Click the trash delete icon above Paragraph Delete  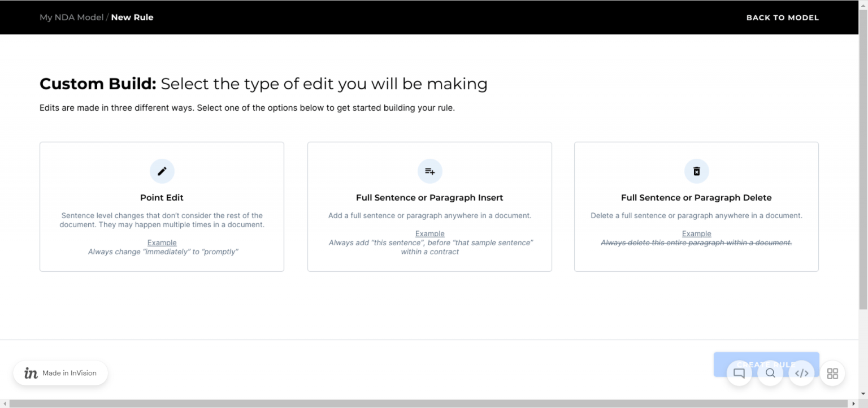(x=696, y=171)
